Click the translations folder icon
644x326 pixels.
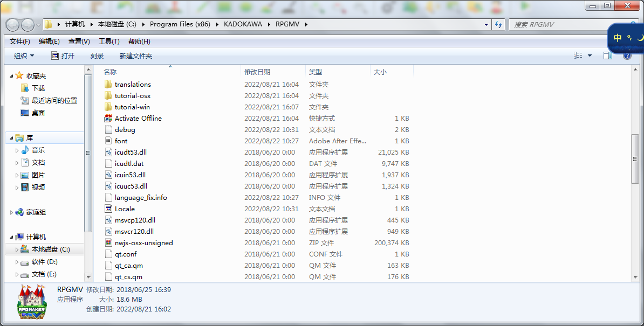(x=108, y=84)
